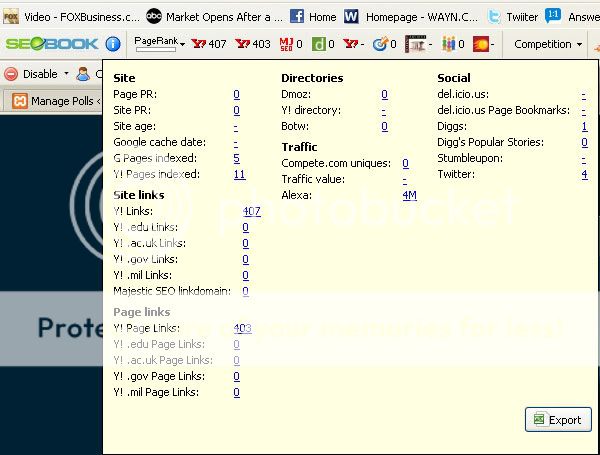
Task: Click Digg's Popular Stories value 0
Action: point(584,142)
